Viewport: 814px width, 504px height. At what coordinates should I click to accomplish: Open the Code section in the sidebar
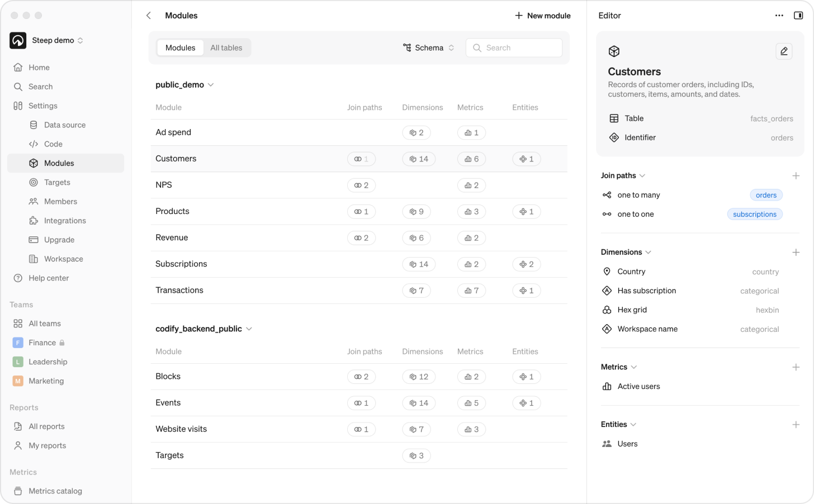tap(35, 144)
